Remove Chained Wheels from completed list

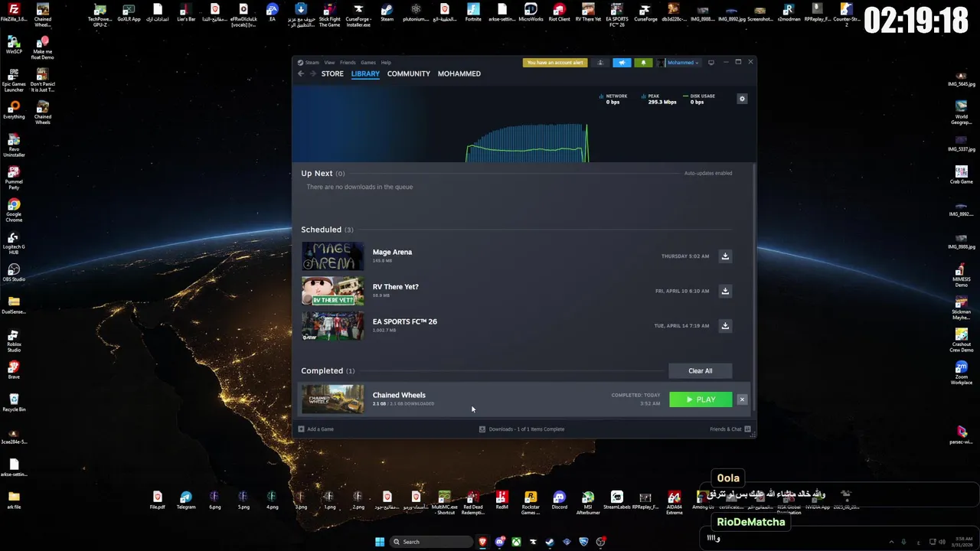[x=742, y=399]
